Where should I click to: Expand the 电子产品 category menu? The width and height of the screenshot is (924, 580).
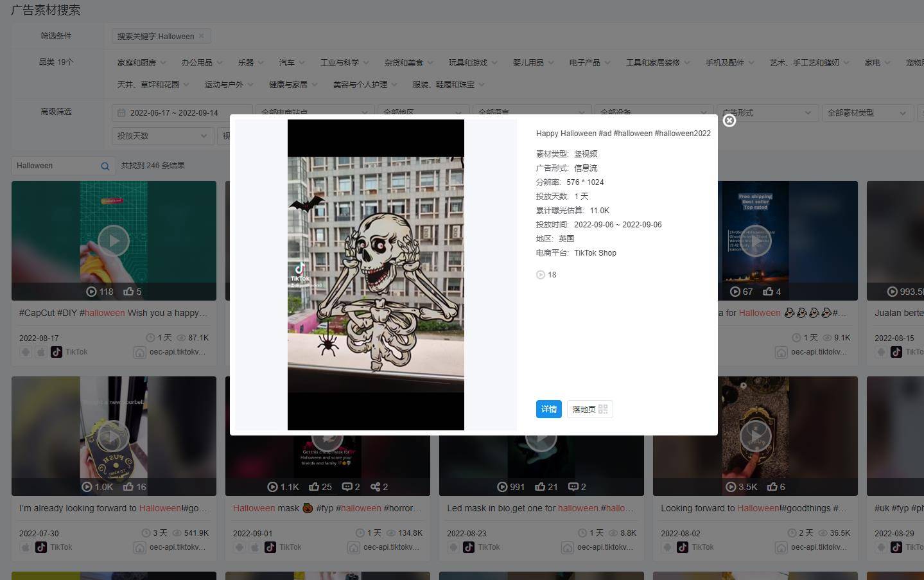(589, 63)
